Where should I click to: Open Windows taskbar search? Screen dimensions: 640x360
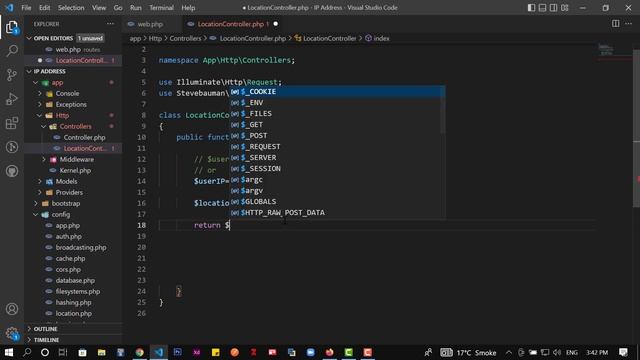click(27, 352)
